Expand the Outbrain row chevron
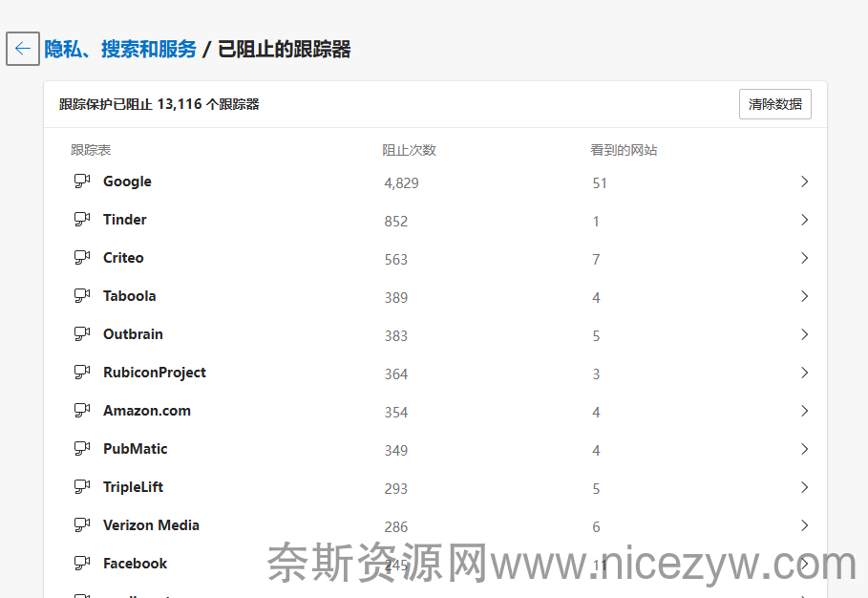The width and height of the screenshot is (868, 598). (804, 334)
